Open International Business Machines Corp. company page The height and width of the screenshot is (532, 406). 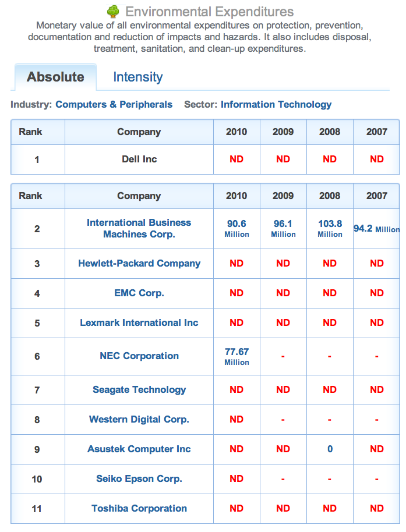coord(139,228)
